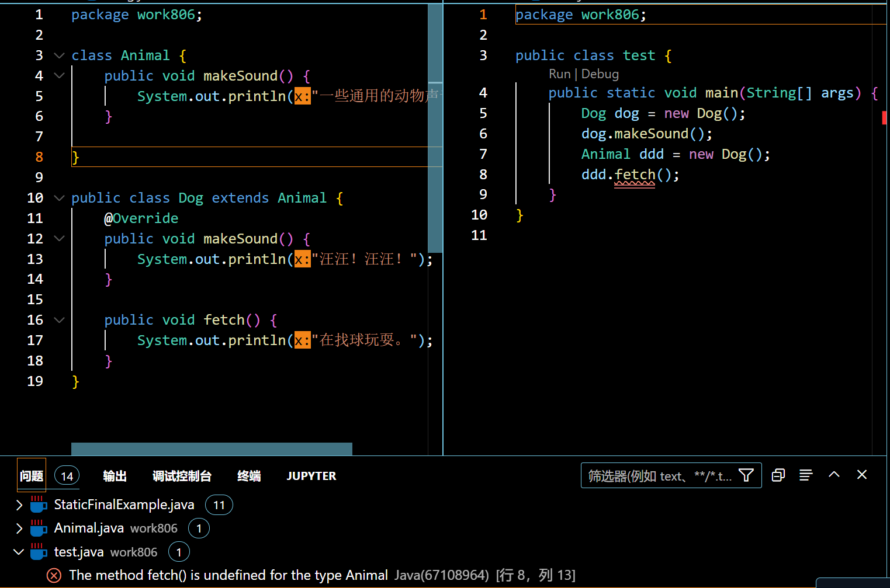Click the underlined fetch call on line 8
The height and width of the screenshot is (588, 890).
click(635, 175)
